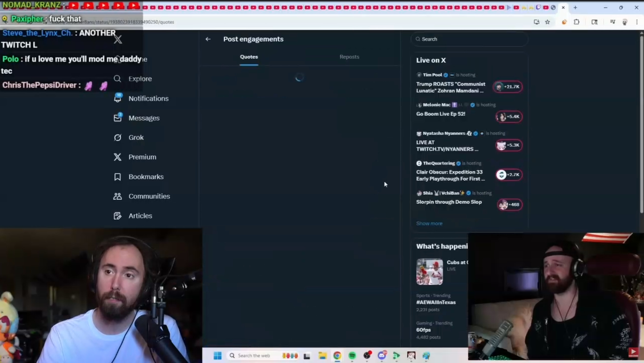Click the +5.4K listeners badge
This screenshot has width=644, height=363.
(x=509, y=117)
